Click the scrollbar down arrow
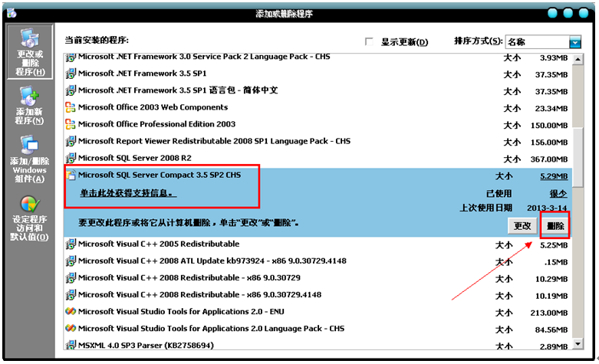599x364 pixels. tap(578, 344)
